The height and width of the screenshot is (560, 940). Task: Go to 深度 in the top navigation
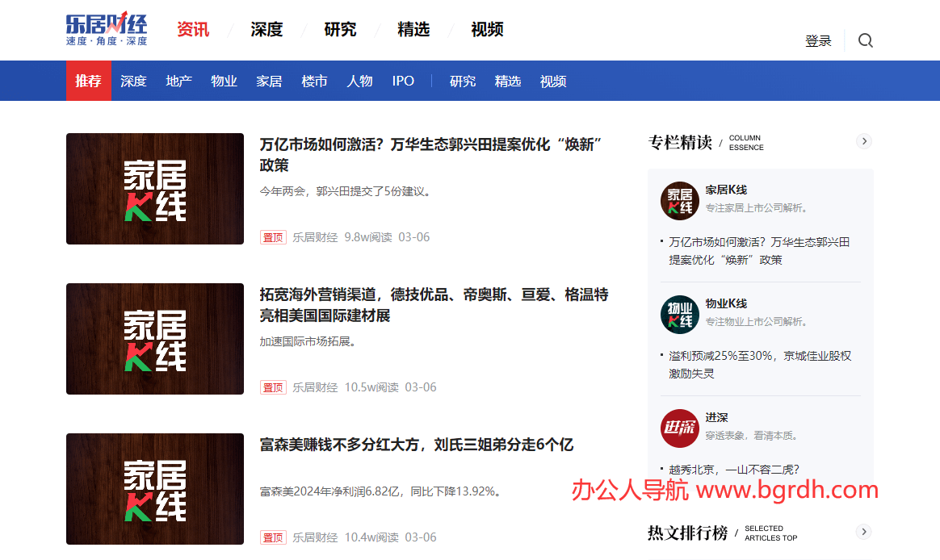(266, 29)
